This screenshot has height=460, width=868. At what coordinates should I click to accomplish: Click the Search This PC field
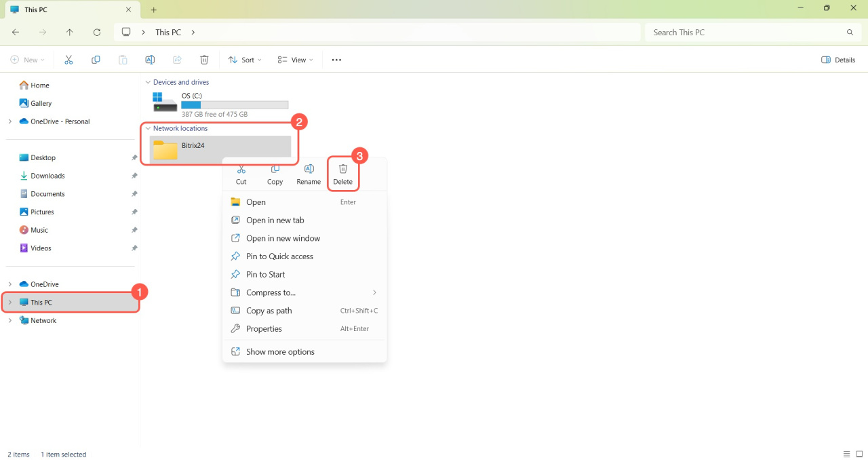[746, 32]
